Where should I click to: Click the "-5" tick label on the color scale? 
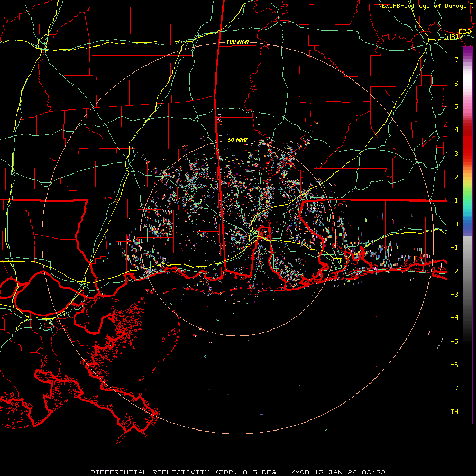coord(454,341)
